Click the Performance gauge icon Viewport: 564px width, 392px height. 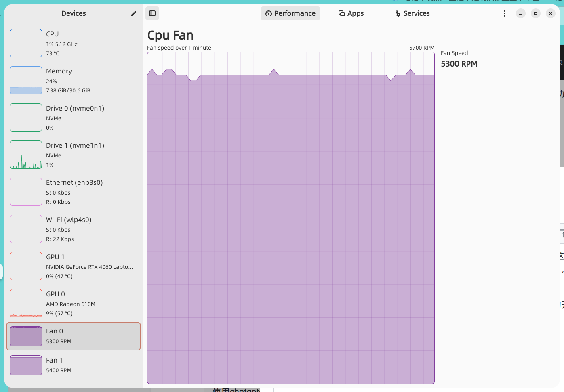click(x=269, y=13)
